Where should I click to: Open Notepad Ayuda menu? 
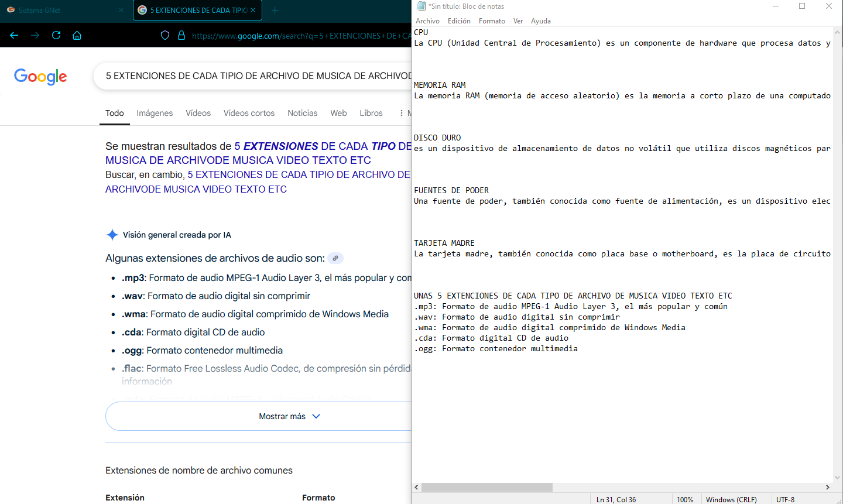541,21
